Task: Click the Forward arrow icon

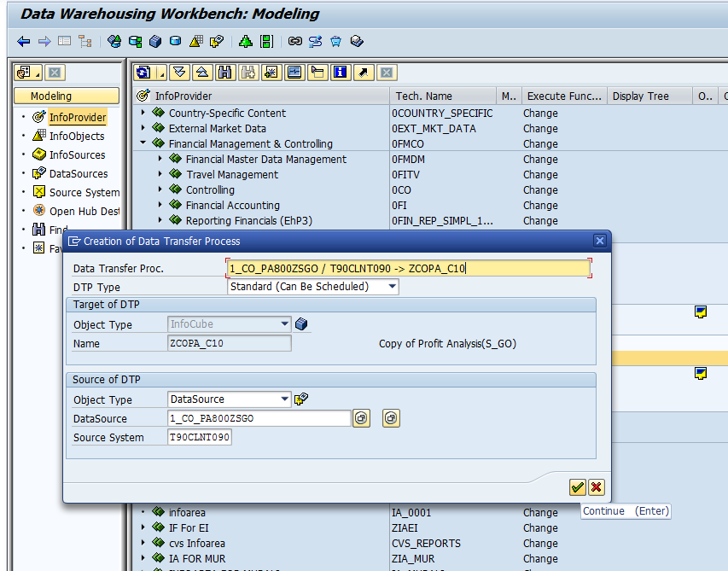Action: (44, 42)
